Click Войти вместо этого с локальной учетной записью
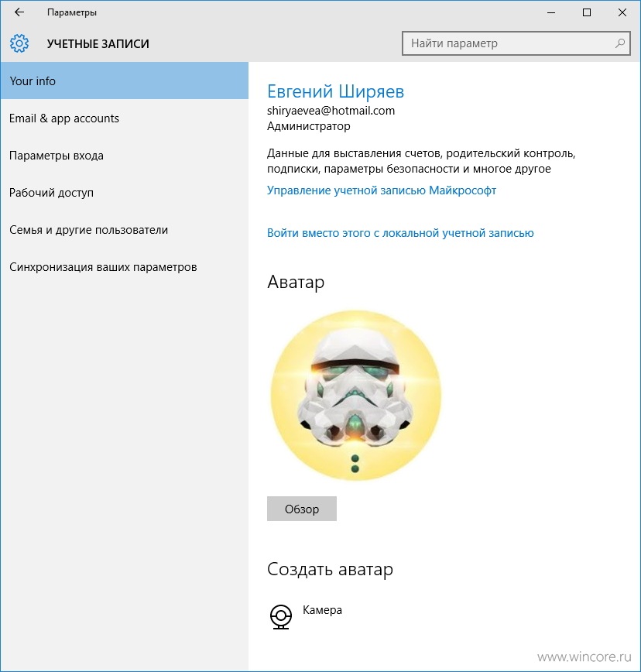The height and width of the screenshot is (672, 641). [400, 233]
